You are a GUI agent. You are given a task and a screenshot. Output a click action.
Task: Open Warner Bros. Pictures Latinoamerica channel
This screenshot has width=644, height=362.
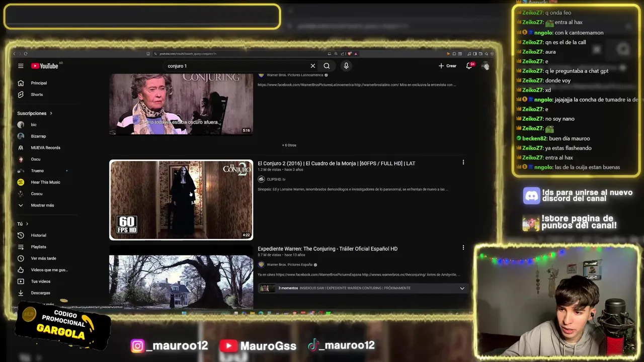coord(295,75)
